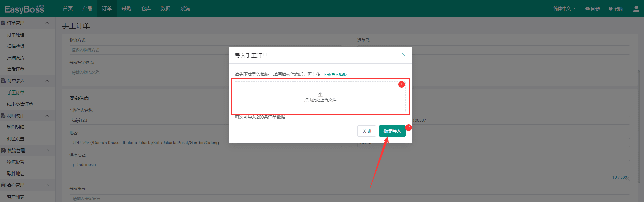Open the 采购 top menu

[127, 8]
